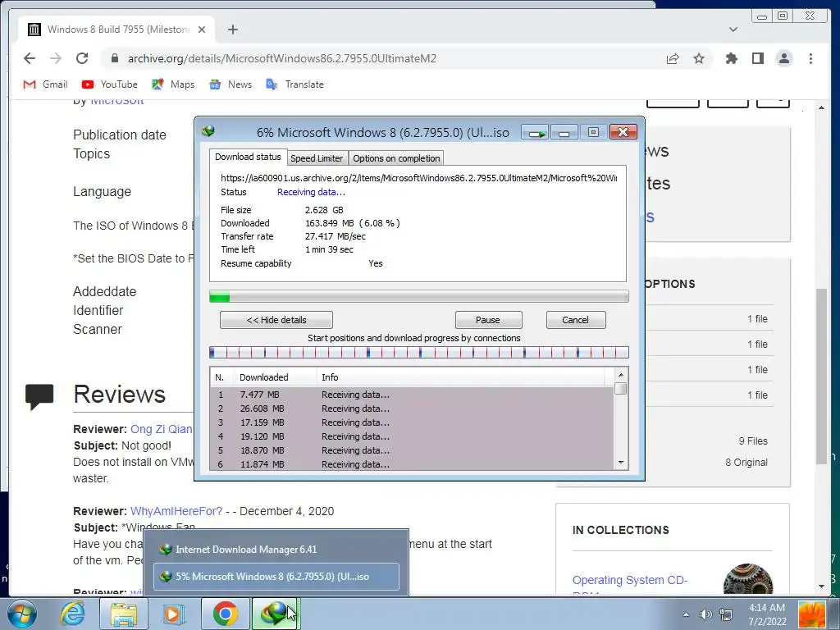
Task: Open the clock showing 4:14 AM
Action: 767,614
